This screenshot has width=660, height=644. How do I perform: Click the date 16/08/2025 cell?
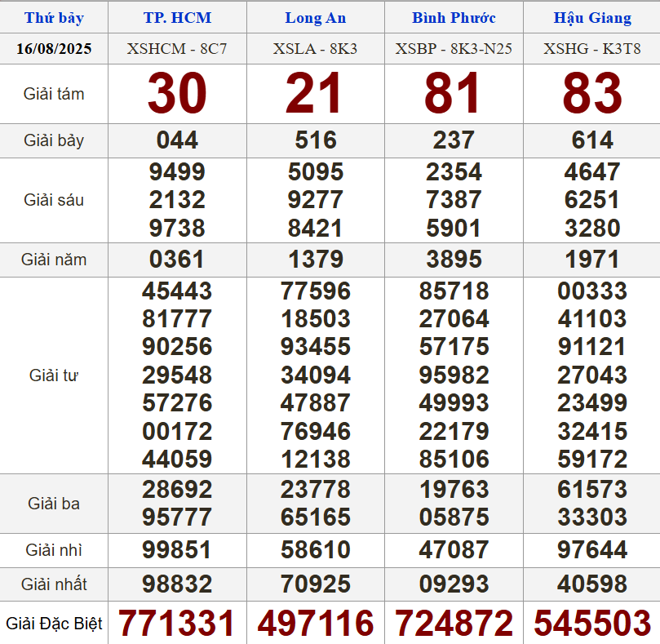pyautogui.click(x=54, y=49)
